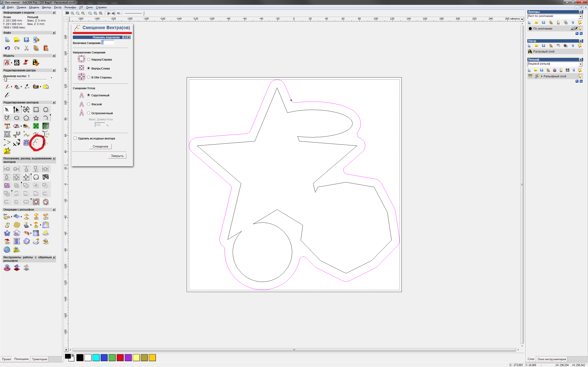Click the Nesting tool icon
The height and width of the screenshot is (367, 588).
(45, 177)
